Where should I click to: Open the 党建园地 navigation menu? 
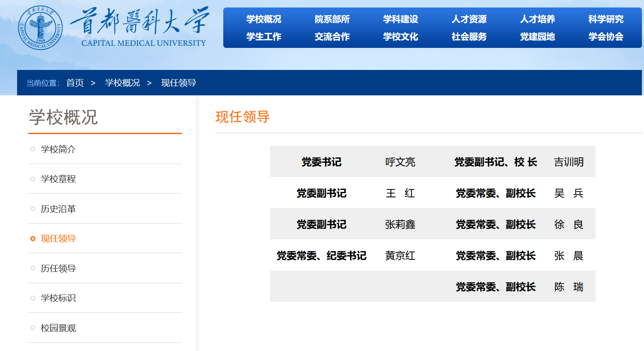537,37
